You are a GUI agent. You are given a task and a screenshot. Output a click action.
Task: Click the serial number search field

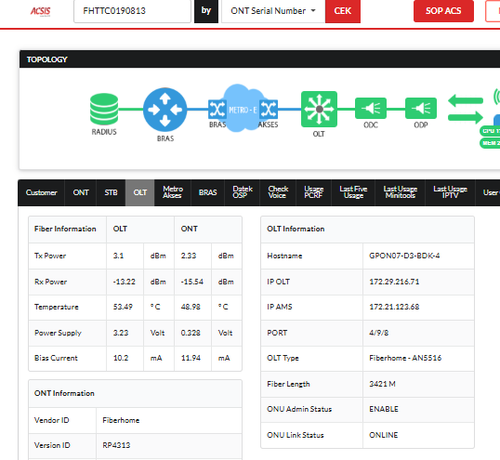tap(132, 11)
